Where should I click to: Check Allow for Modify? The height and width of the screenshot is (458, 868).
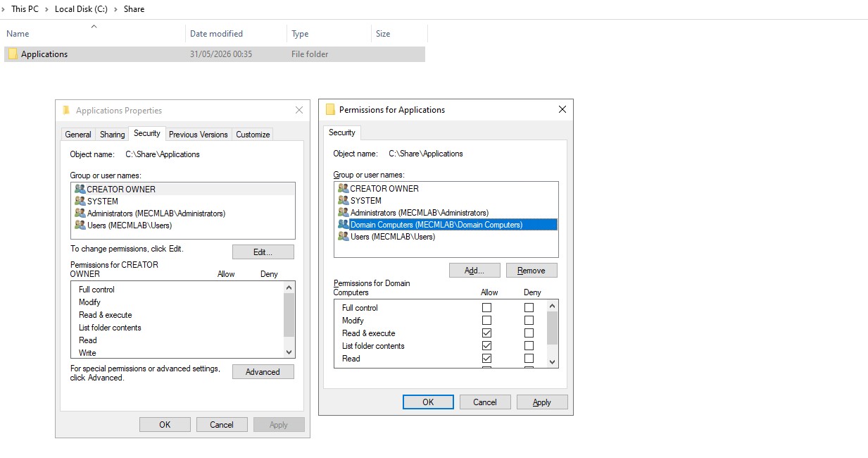tap(486, 321)
